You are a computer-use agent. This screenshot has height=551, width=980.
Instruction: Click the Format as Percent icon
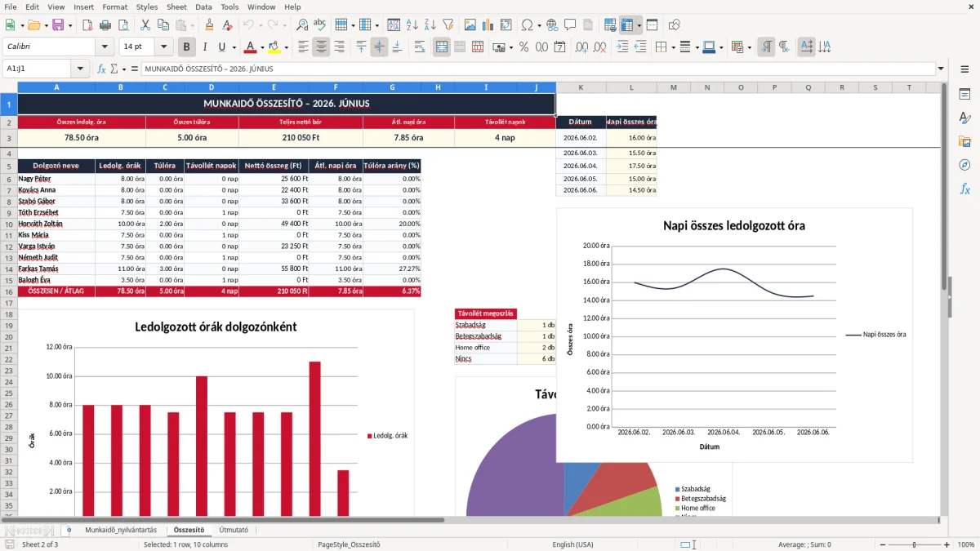pyautogui.click(x=523, y=47)
